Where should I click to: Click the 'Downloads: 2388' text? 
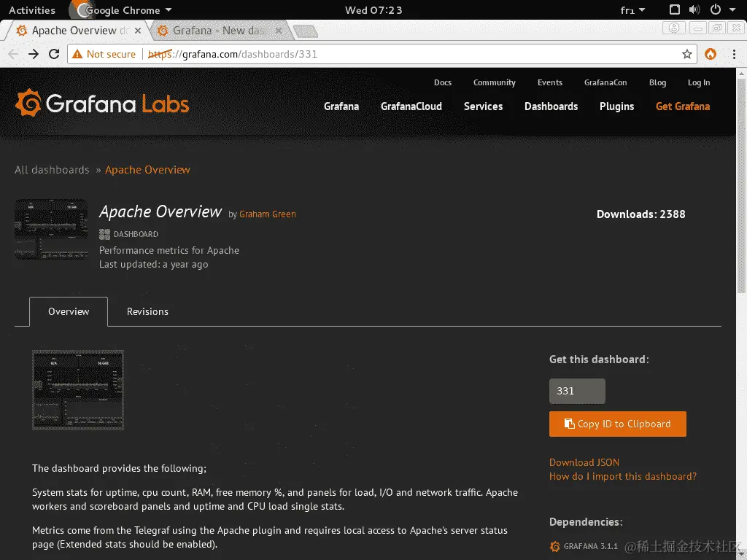point(640,214)
